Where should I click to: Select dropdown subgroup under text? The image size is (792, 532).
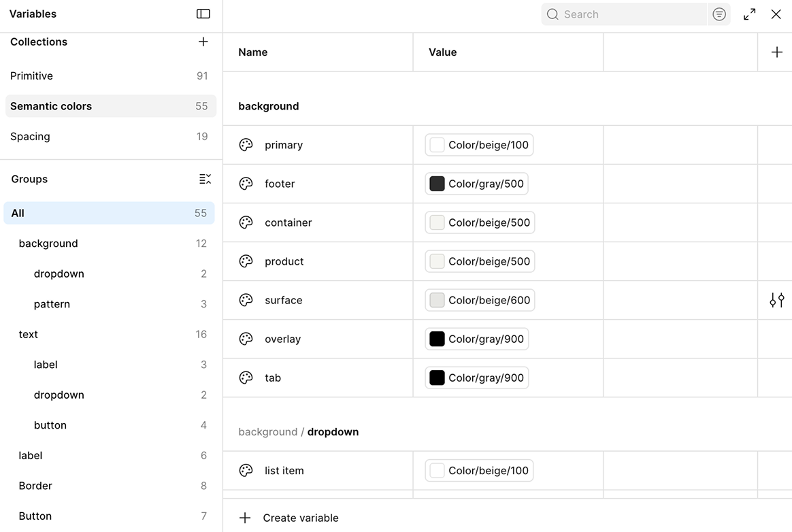tap(109, 395)
